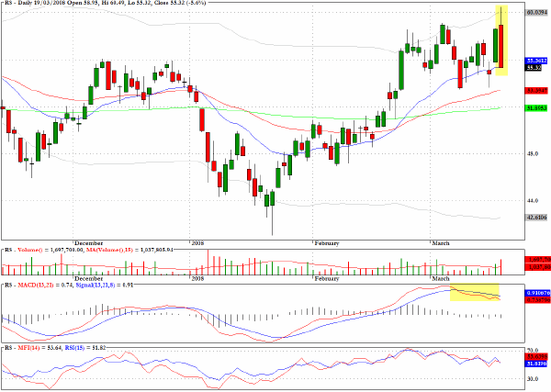Click the 44.0 price axis label

(x=532, y=200)
